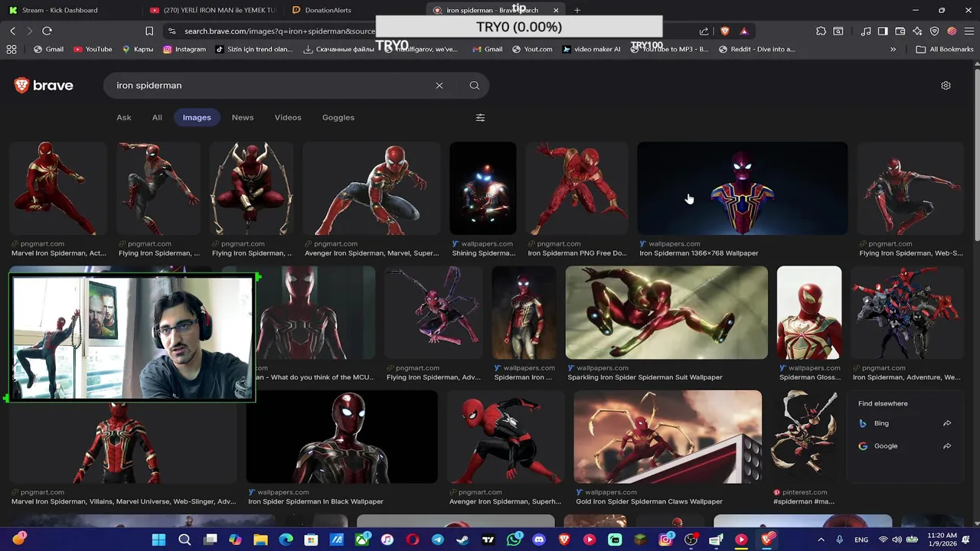Toggle the browser sidebar panel

(x=883, y=31)
